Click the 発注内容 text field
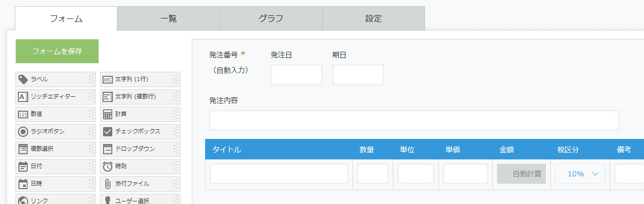The image size is (644, 204). pyautogui.click(x=414, y=120)
